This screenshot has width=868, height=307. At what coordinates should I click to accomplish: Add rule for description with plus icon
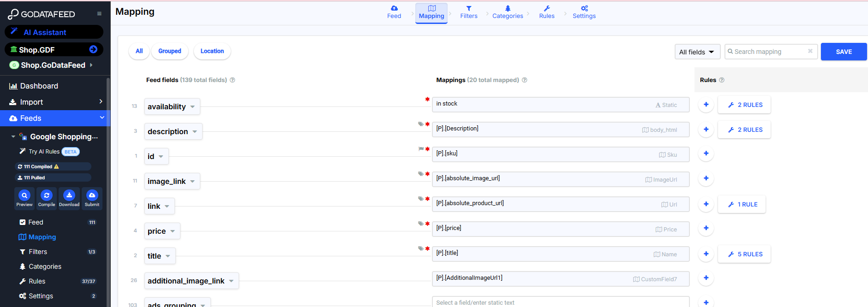[706, 130]
